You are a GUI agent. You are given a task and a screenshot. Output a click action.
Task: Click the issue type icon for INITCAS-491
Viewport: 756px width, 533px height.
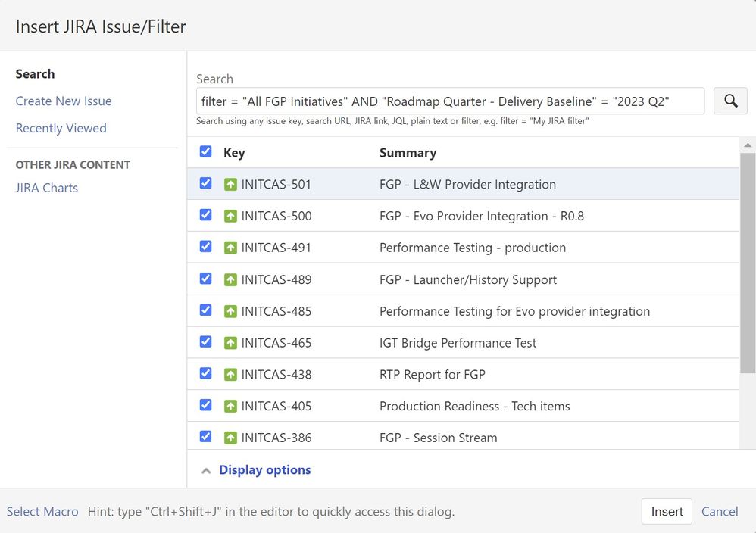(x=230, y=248)
